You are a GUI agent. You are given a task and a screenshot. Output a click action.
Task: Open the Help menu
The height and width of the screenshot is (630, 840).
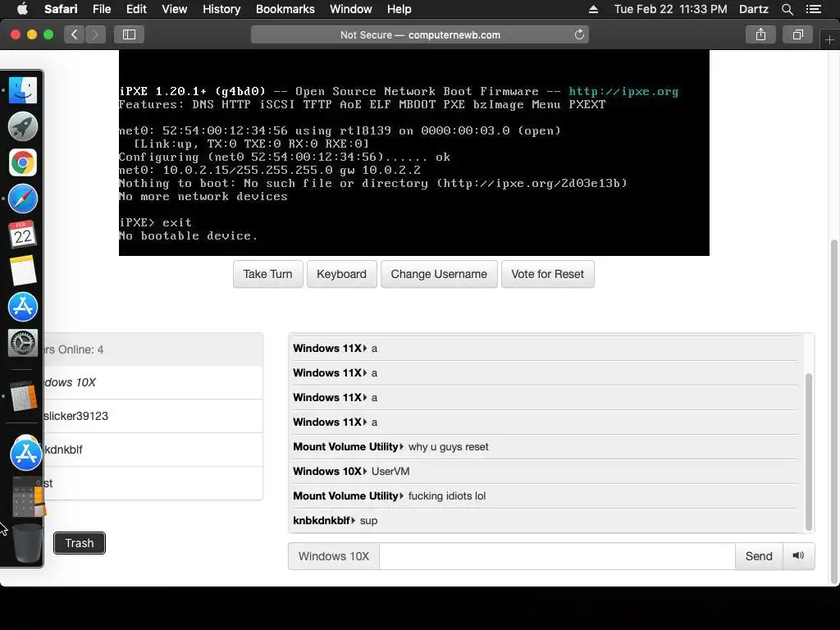[x=399, y=9]
